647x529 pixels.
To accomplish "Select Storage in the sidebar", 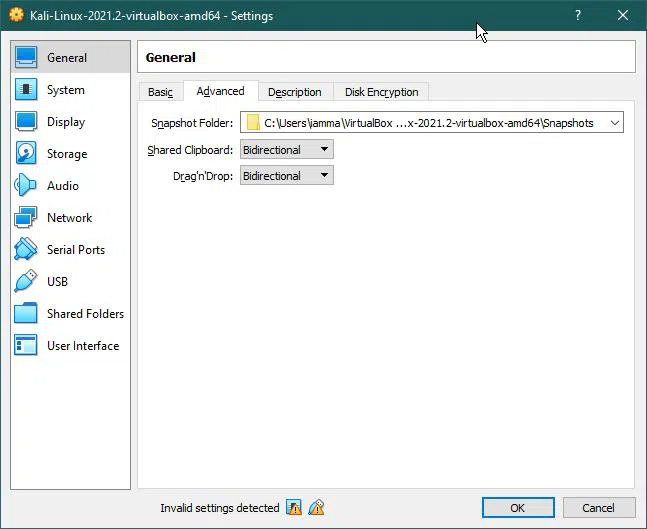I will (x=70, y=154).
